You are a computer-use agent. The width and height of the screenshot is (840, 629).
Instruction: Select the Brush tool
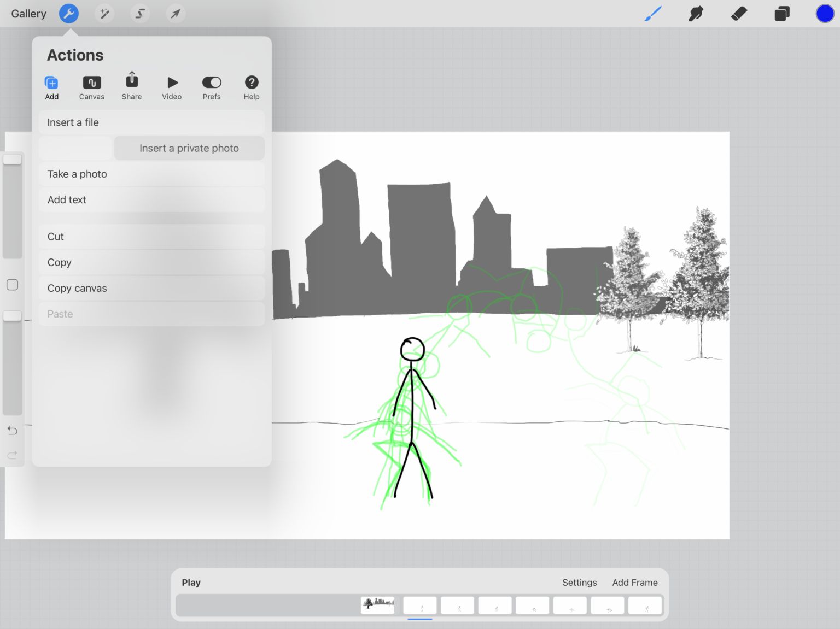tap(653, 14)
